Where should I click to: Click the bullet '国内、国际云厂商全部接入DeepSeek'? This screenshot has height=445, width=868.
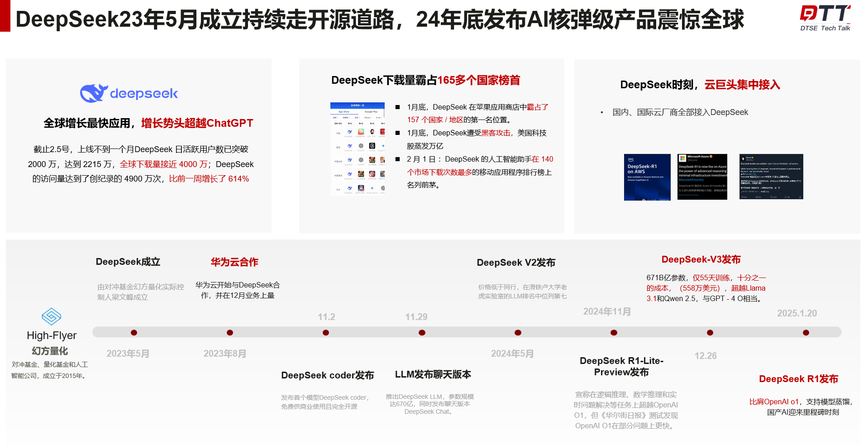[680, 112]
